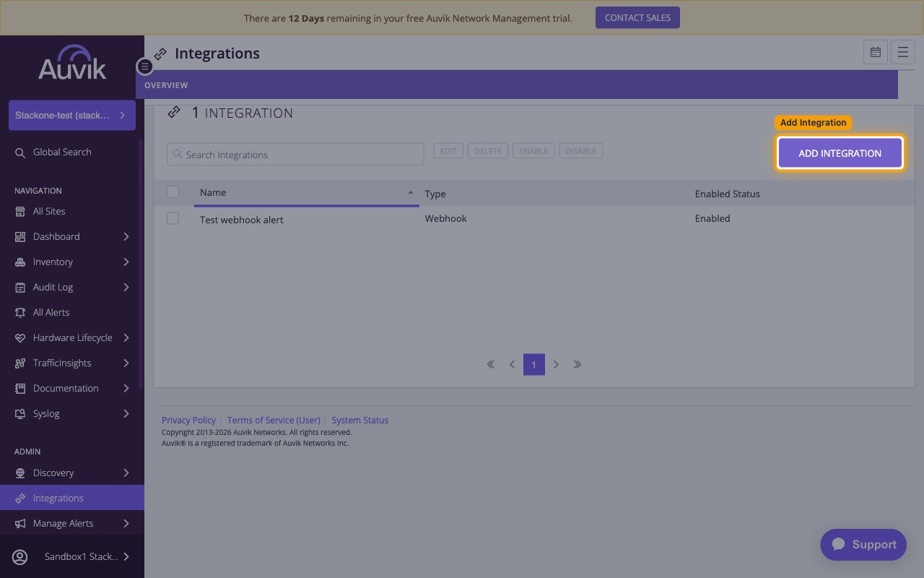Image resolution: width=924 pixels, height=578 pixels.
Task: Click the Edit button
Action: click(x=448, y=151)
